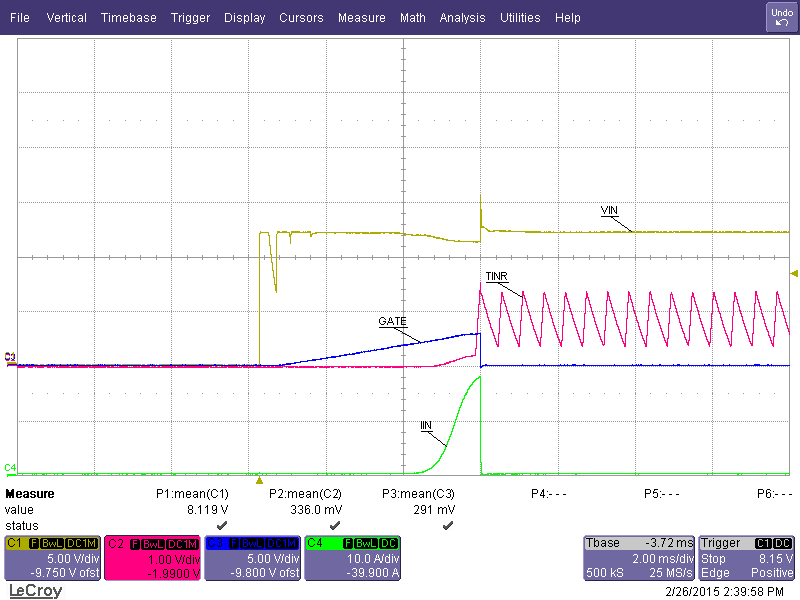Screen dimensions: 800x600
Task: Open the blue C3 channel descriptor box
Action: [x=253, y=558]
